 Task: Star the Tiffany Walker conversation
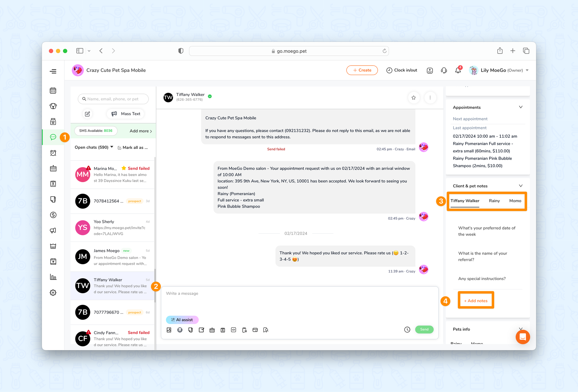[x=414, y=98]
